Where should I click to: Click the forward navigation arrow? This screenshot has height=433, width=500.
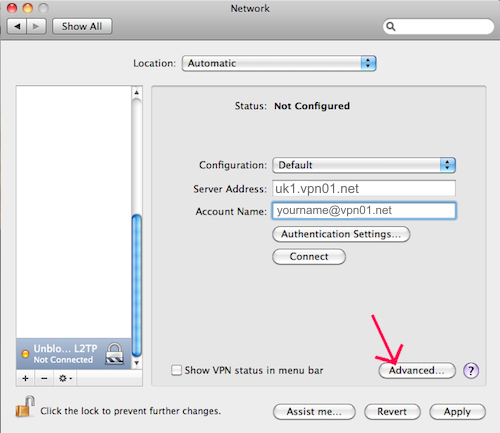pos(36,26)
